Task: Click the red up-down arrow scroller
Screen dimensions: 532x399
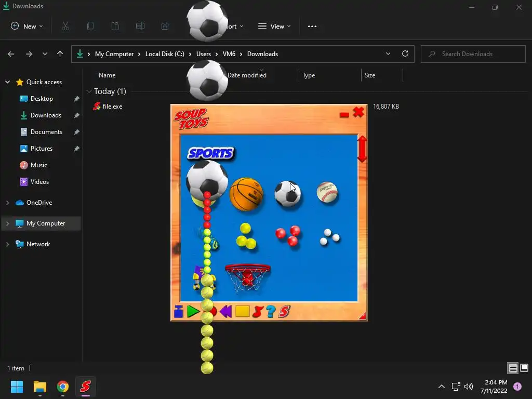Action: coord(362,149)
